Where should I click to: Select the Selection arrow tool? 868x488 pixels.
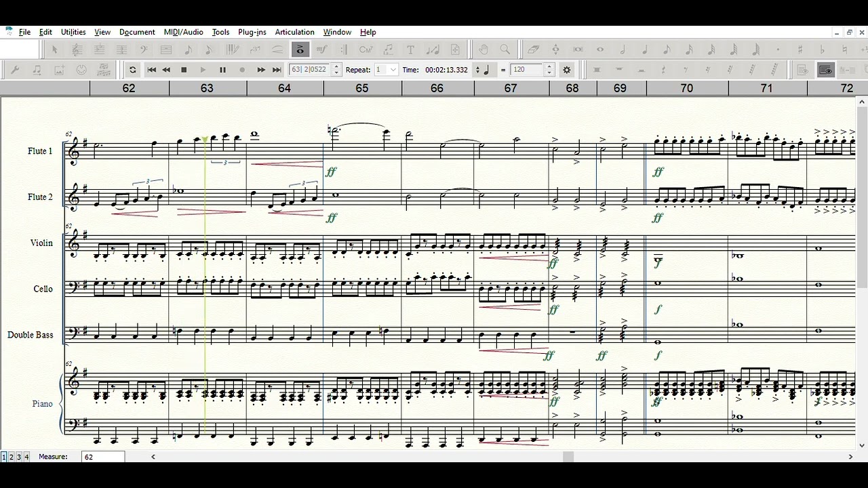55,49
